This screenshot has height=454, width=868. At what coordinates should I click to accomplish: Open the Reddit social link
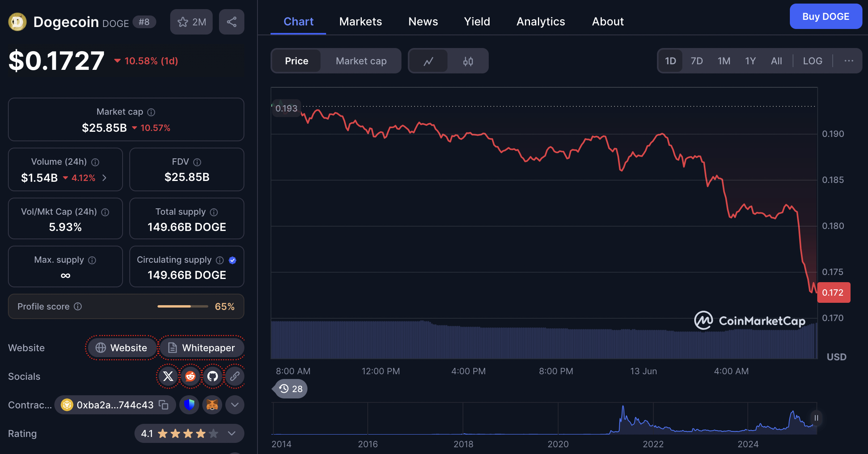[x=190, y=376]
